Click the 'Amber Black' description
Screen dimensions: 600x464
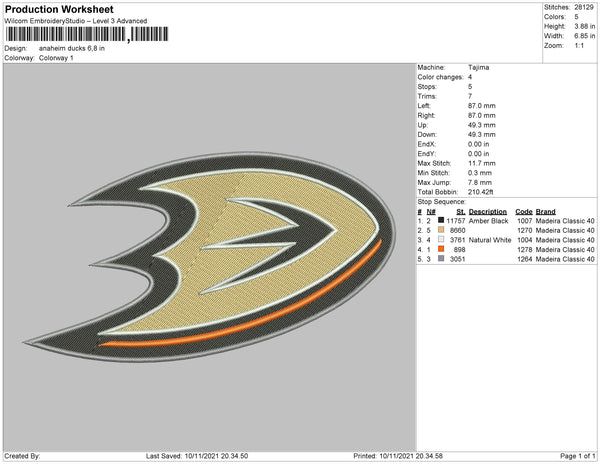[x=488, y=221]
